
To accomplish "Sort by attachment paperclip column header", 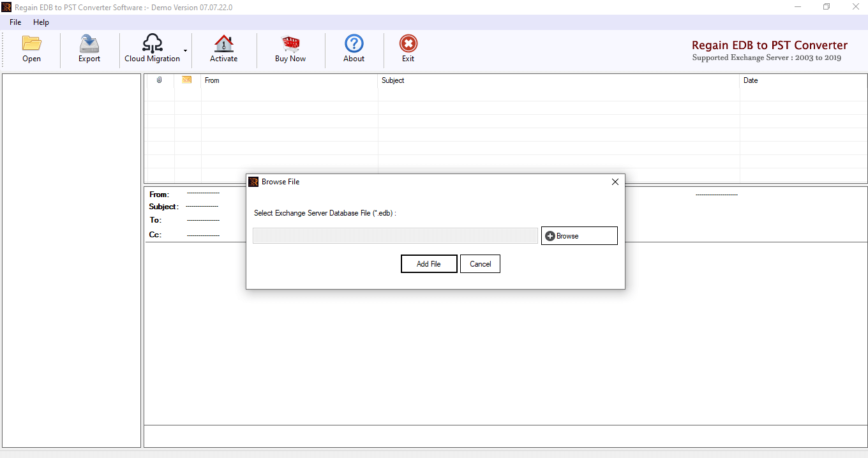I will (160, 80).
